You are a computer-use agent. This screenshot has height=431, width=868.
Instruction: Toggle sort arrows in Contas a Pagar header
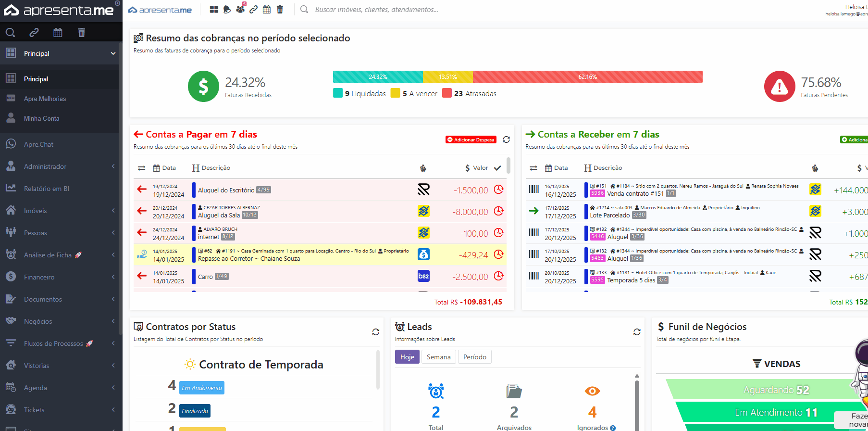tap(141, 168)
